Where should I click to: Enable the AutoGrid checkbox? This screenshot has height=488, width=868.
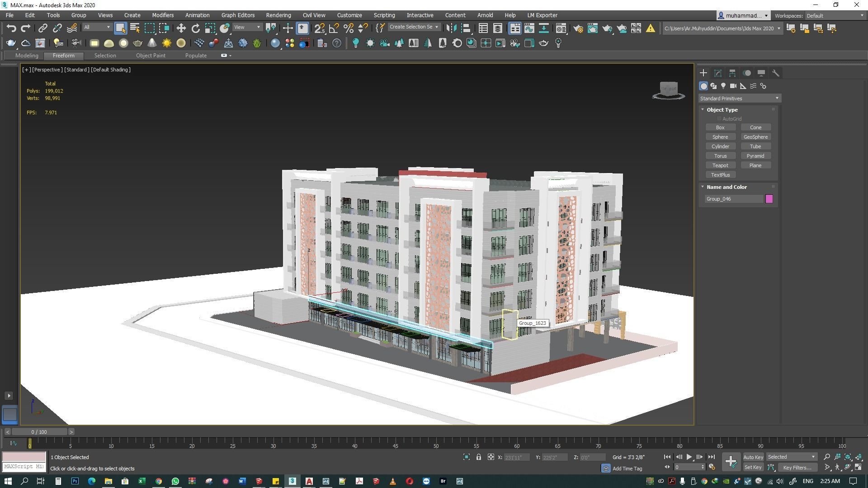coord(719,119)
